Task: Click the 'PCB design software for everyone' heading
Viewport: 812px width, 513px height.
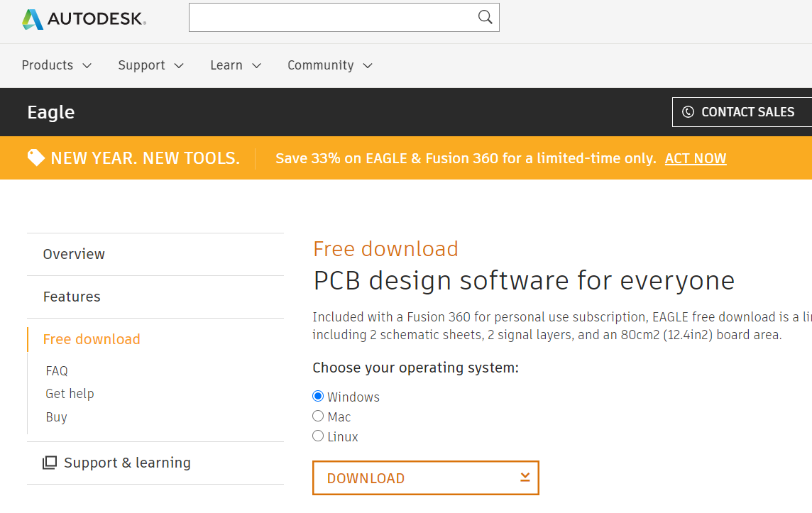Action: click(524, 280)
